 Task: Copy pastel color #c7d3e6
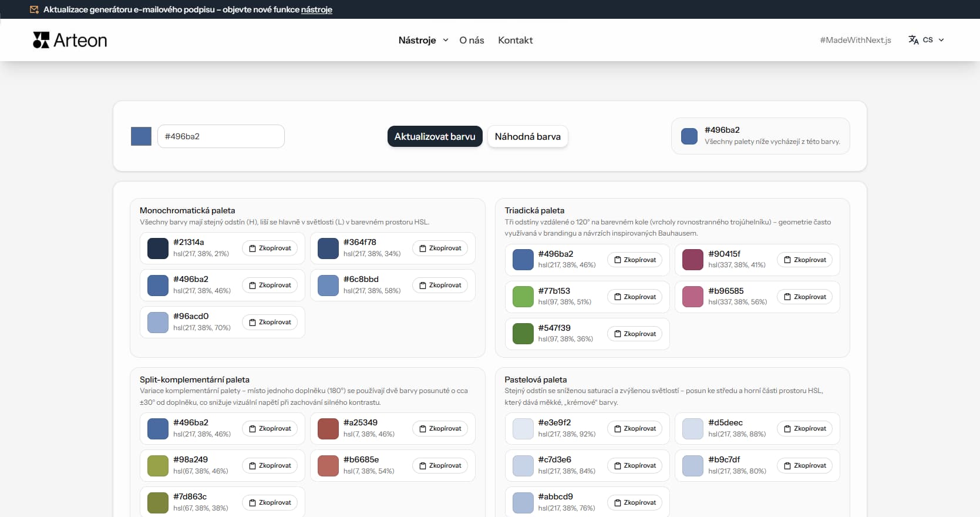(634, 466)
